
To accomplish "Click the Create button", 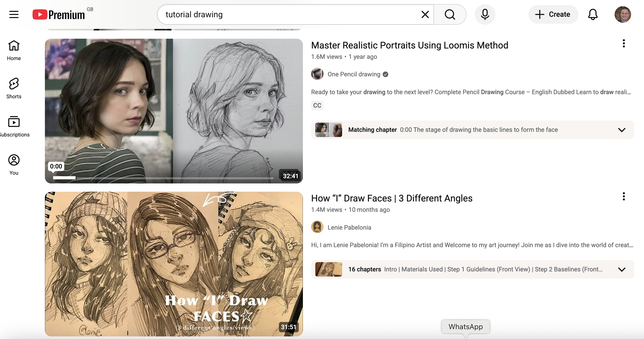I will 553,14.
